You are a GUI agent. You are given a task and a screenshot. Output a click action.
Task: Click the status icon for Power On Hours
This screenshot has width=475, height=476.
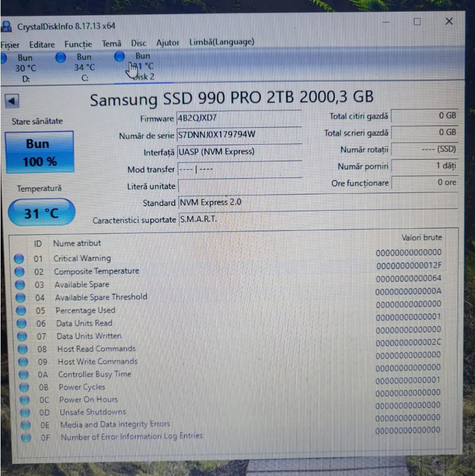click(25, 400)
